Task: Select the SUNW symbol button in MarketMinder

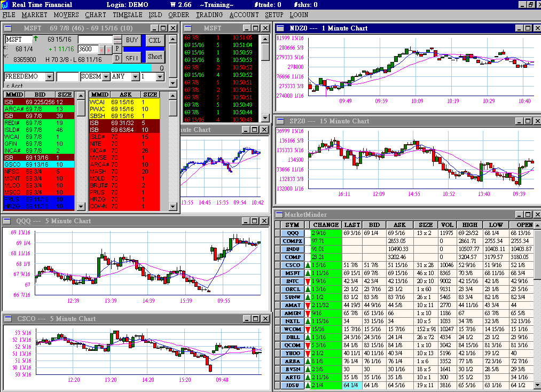Action: (x=293, y=297)
